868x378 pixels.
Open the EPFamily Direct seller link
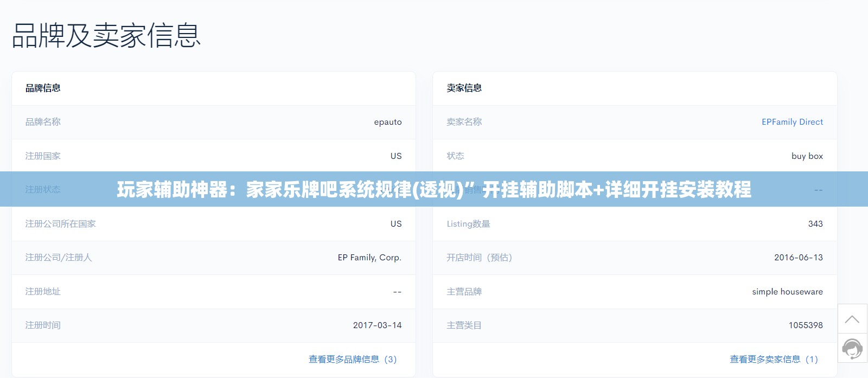tap(792, 122)
